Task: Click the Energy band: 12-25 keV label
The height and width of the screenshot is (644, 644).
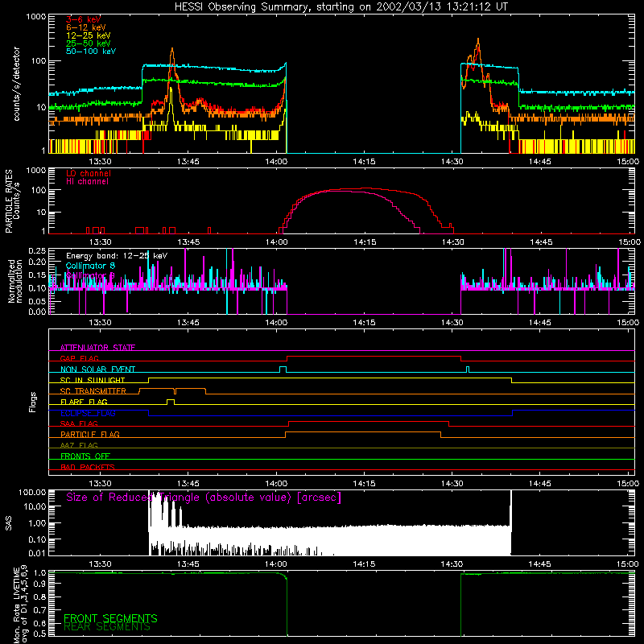Action: 117,256
